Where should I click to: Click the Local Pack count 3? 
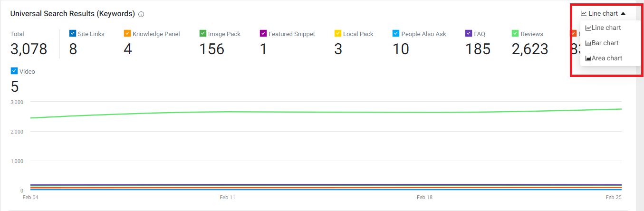pyautogui.click(x=338, y=49)
